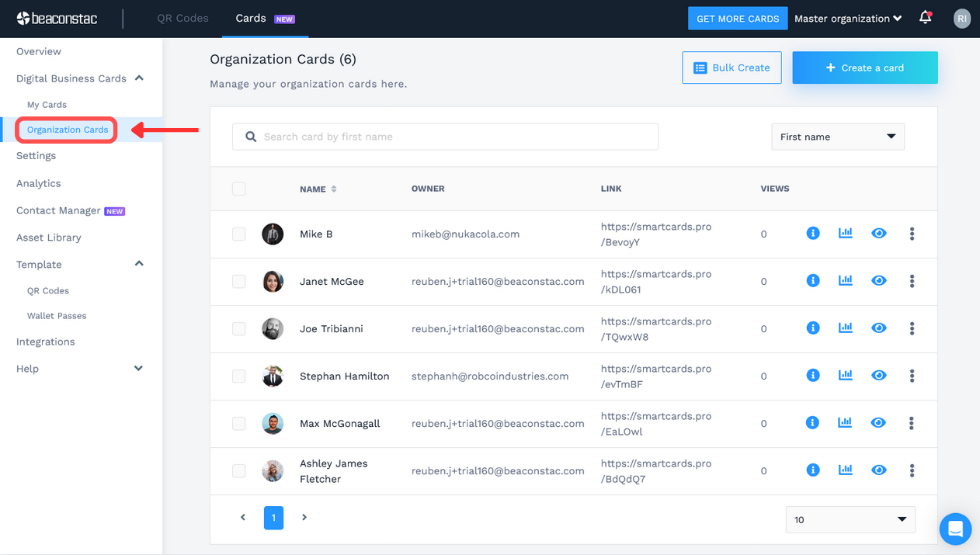The image size is (980, 555).
Task: Open analytics chart icon for Janet McGee
Action: (846, 280)
